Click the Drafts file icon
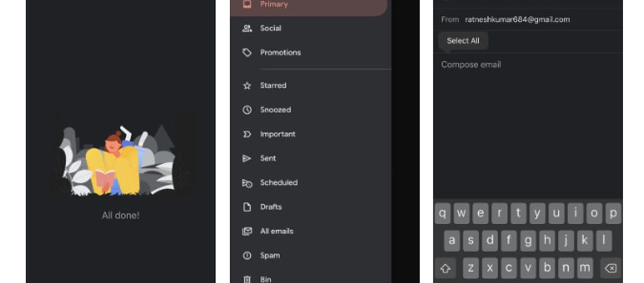 click(x=247, y=207)
